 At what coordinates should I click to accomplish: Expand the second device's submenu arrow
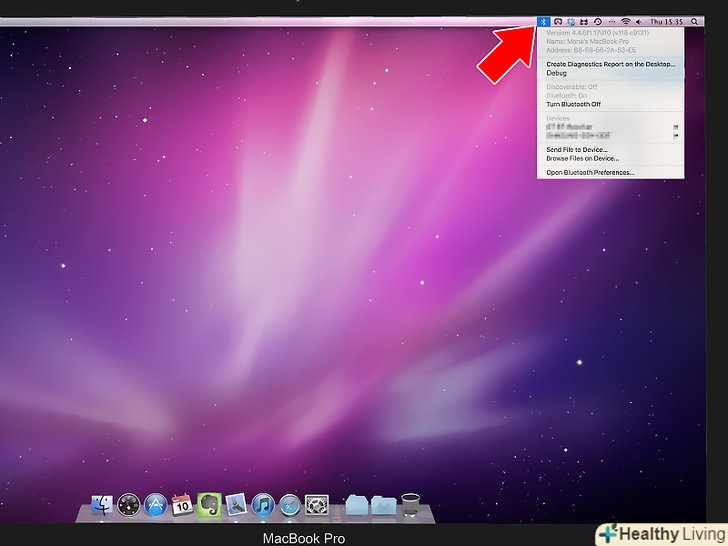click(676, 135)
